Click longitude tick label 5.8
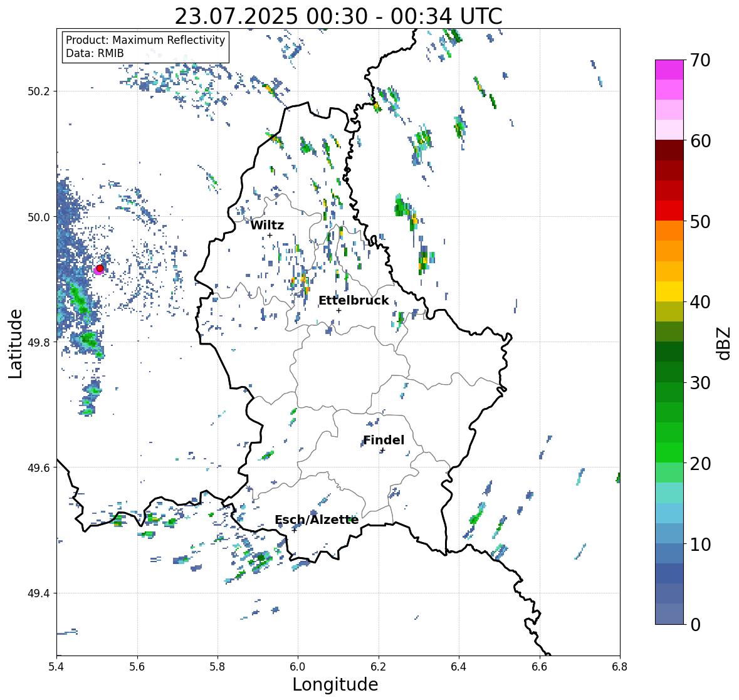The image size is (739, 700). pyautogui.click(x=218, y=667)
